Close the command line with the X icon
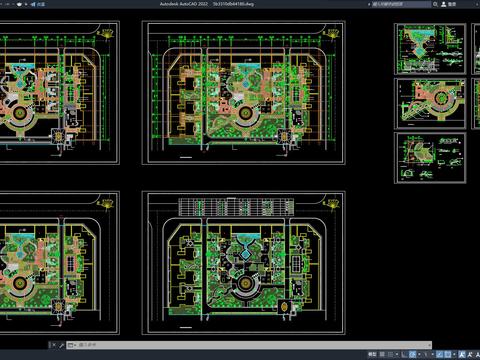The image size is (480, 360). (x=54, y=345)
